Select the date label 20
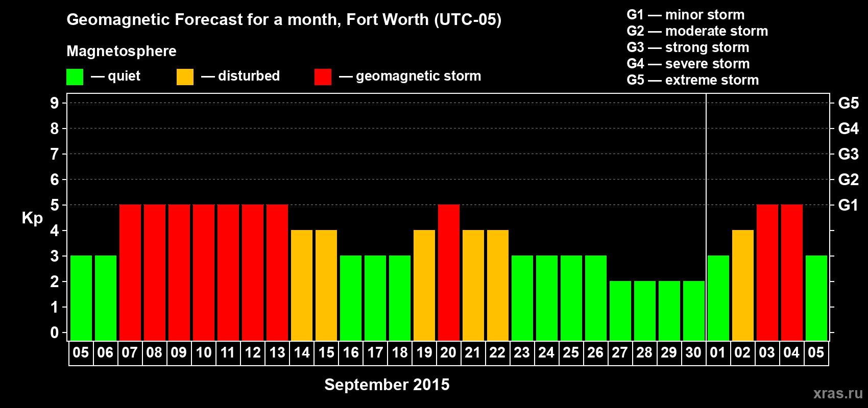 point(448,352)
